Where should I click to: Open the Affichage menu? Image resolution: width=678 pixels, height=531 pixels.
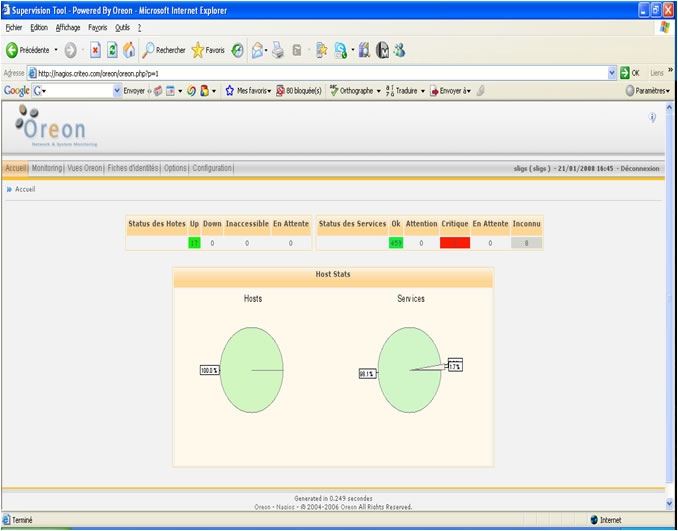68,27
